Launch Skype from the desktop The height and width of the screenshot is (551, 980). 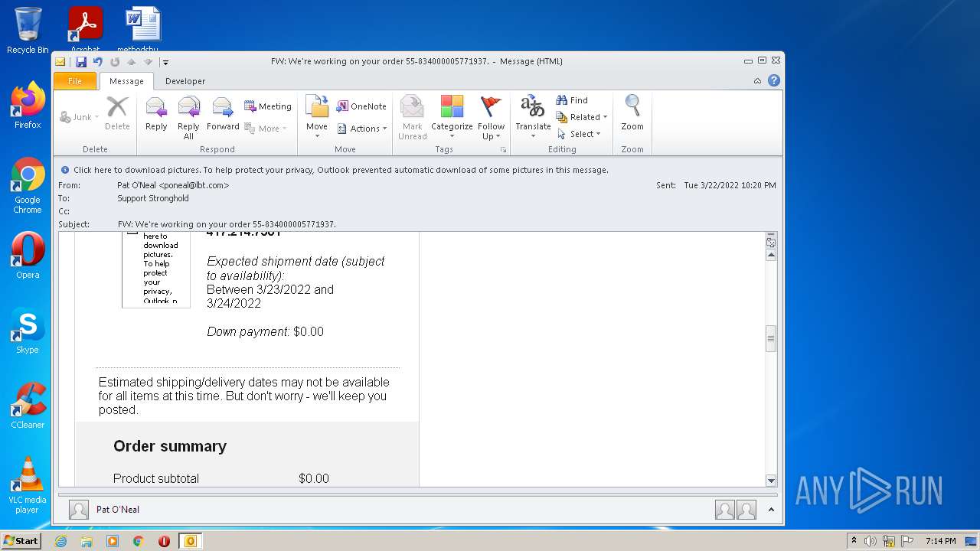tap(28, 331)
